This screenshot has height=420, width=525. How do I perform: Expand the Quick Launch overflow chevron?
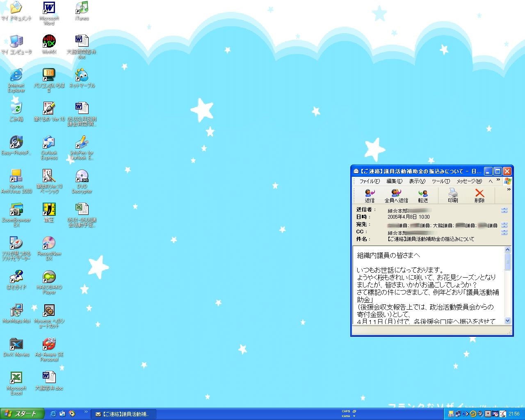coord(86,412)
